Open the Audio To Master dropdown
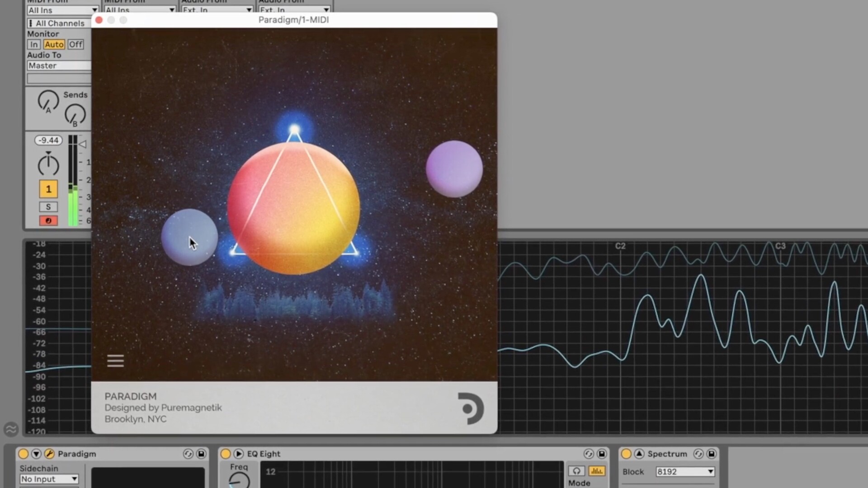Image resolution: width=868 pixels, height=488 pixels. pyautogui.click(x=59, y=66)
